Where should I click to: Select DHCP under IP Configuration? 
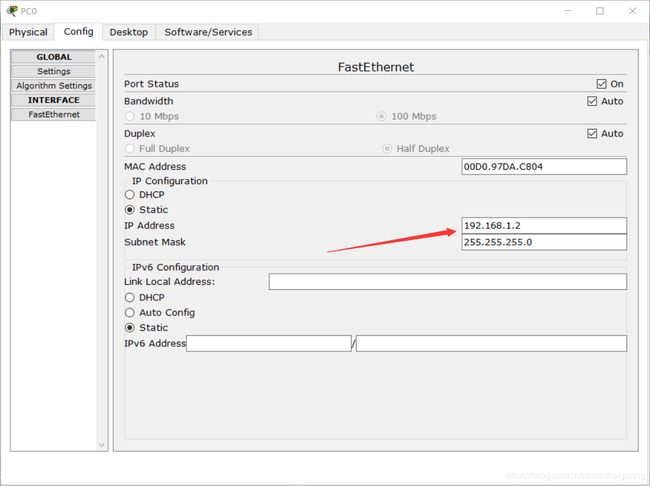click(130, 194)
